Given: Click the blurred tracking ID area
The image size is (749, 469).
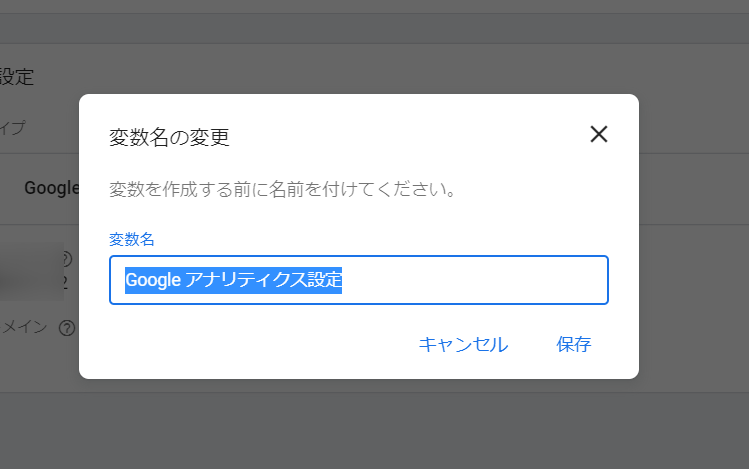Looking at the screenshot, I should point(32,271).
